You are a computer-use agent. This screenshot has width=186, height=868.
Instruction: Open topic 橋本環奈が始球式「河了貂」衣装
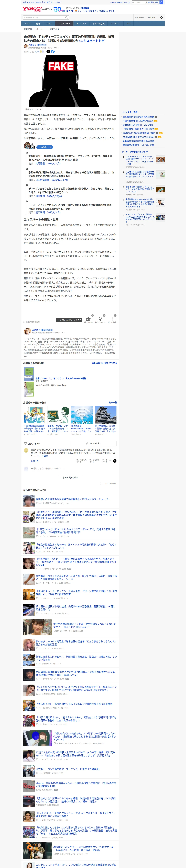pos(138,145)
